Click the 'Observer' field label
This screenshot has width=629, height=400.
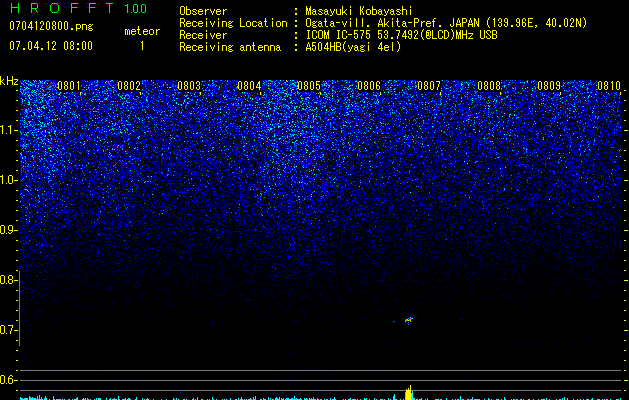203,11
